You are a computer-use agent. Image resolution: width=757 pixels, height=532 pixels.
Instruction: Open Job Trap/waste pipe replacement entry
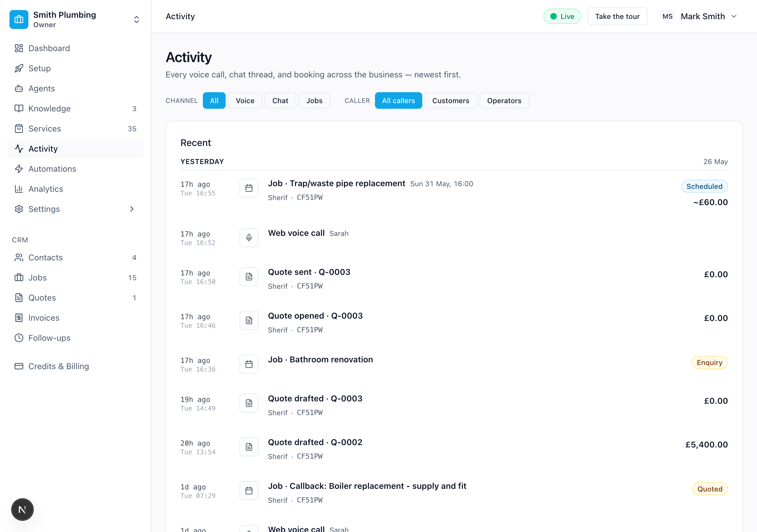pos(336,184)
